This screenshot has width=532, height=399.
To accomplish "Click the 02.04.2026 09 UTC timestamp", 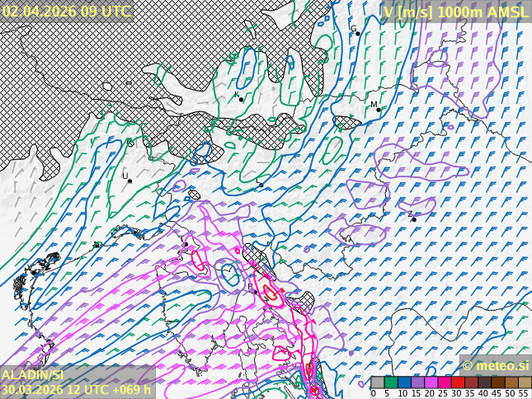I will [x=66, y=11].
